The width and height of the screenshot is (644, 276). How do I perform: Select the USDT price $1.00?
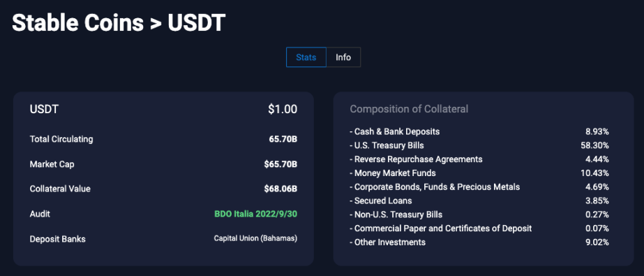283,110
